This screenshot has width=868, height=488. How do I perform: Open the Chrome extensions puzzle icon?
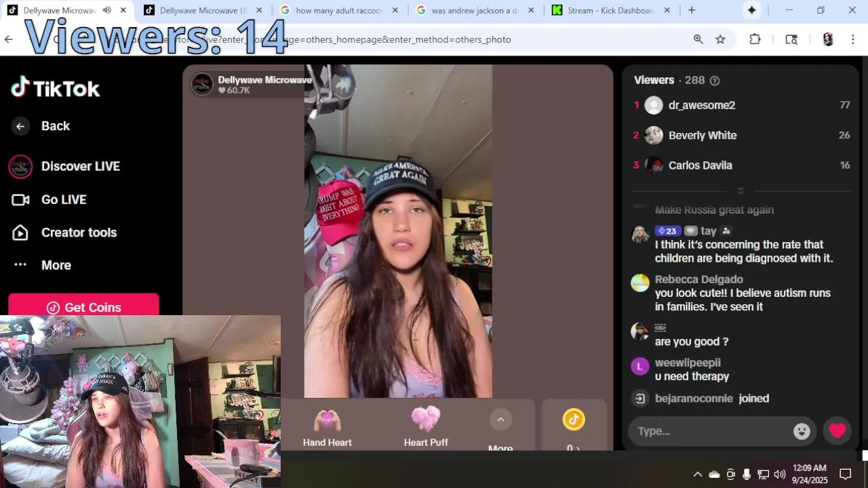pos(755,39)
